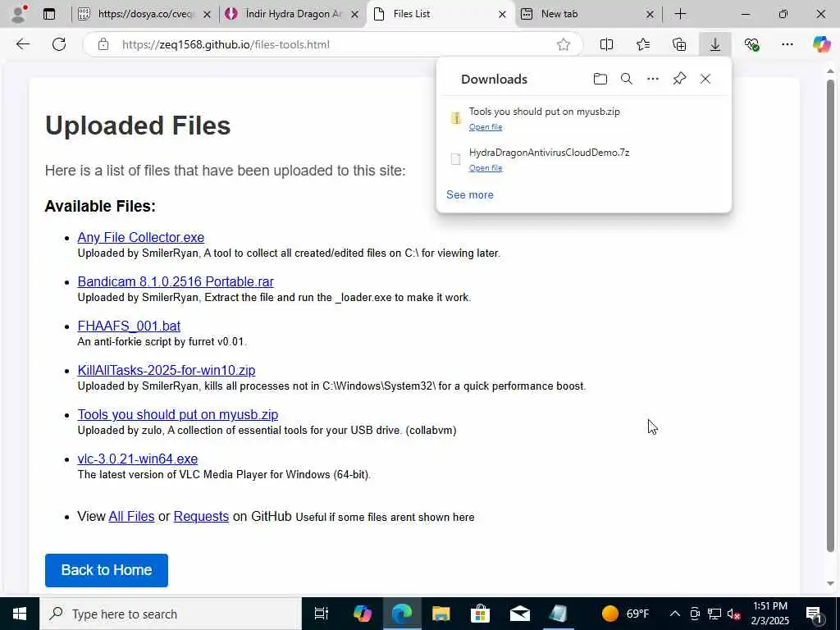Open weather widget showing 69°F
840x630 pixels.
(x=626, y=614)
